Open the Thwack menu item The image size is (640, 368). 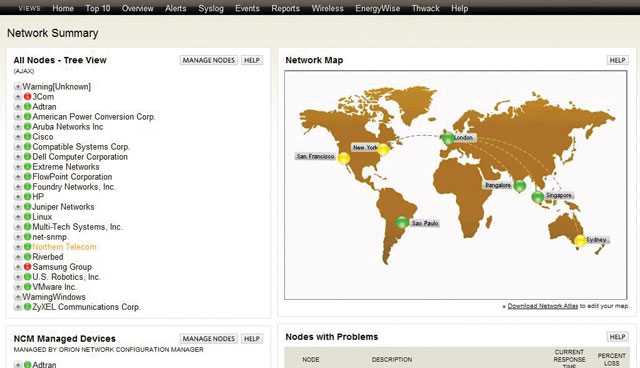425,8
